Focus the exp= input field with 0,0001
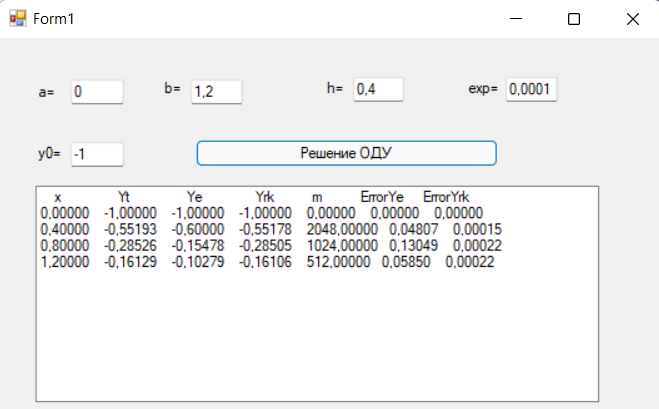The image size is (659, 409). (x=531, y=89)
